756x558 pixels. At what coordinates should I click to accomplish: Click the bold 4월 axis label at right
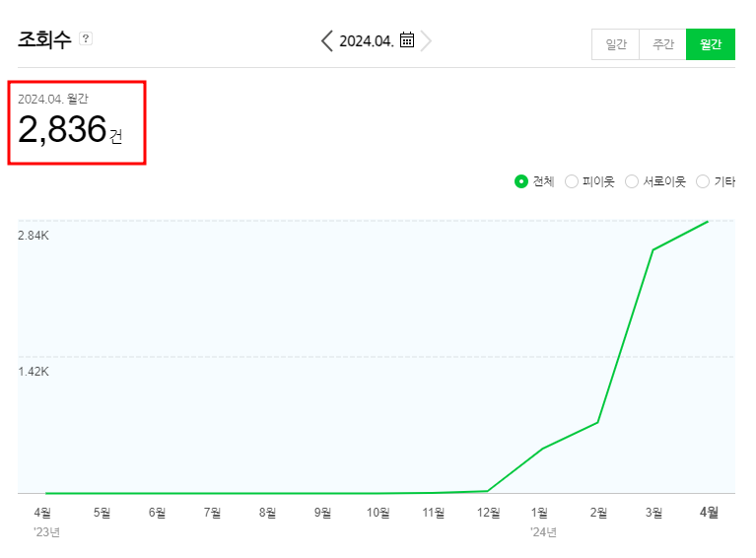click(709, 513)
